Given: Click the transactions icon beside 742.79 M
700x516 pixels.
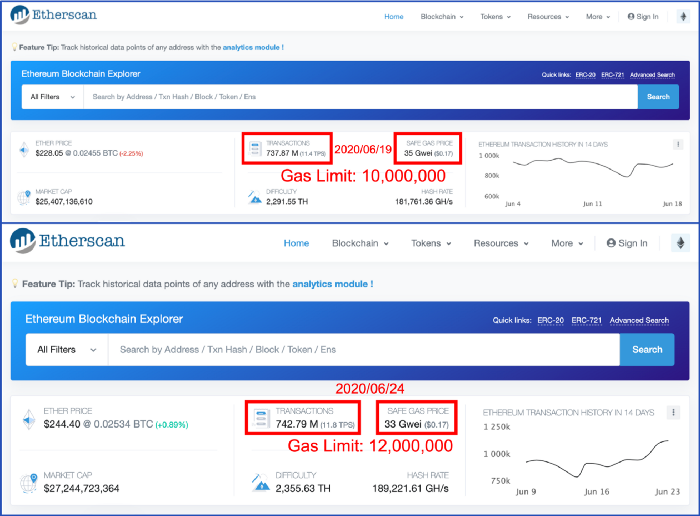Looking at the screenshot, I should click(x=259, y=416).
